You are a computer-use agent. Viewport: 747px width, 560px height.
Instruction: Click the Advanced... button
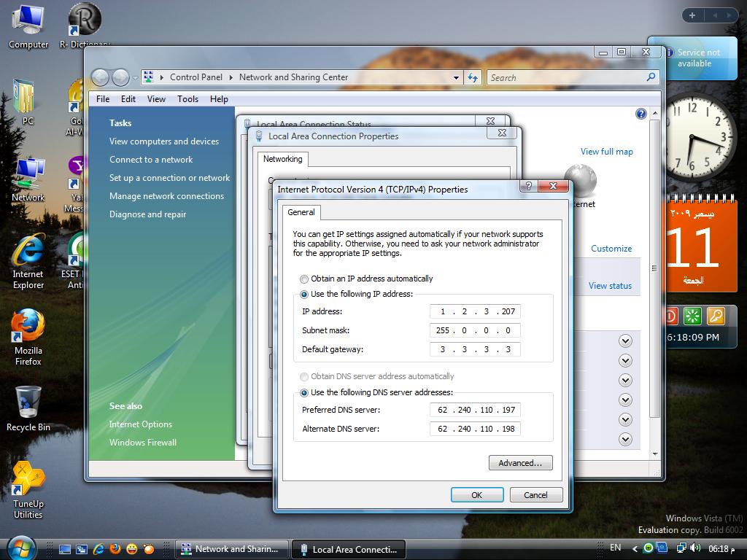[520, 463]
